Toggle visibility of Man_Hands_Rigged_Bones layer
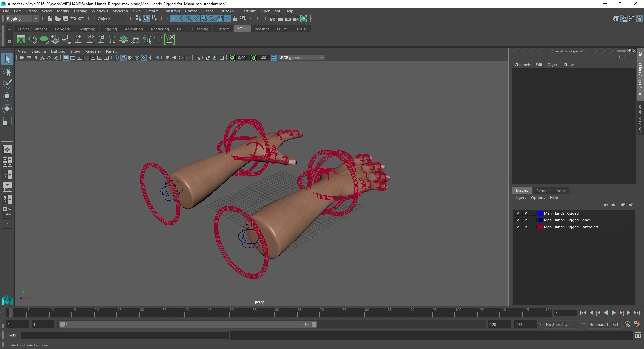644x349 pixels. [x=518, y=220]
